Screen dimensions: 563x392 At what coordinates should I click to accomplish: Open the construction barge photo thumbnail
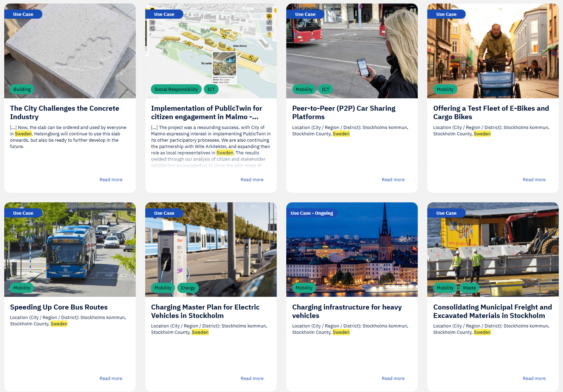493,250
